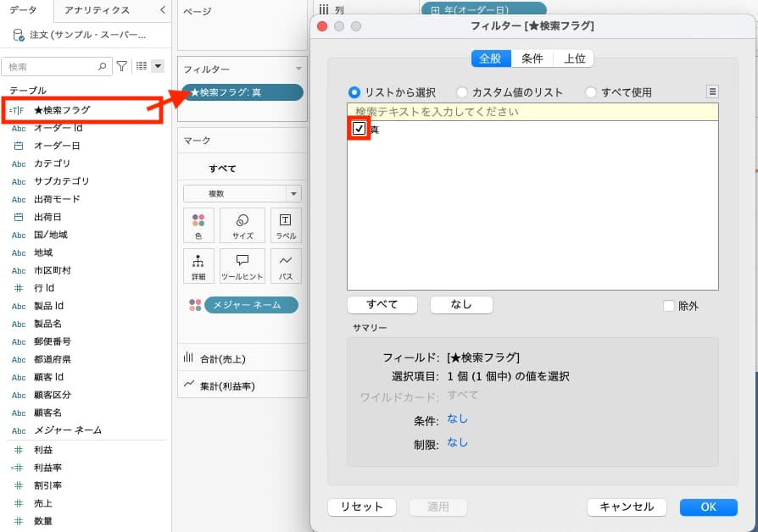Viewport: 758px width, 532px height.
Task: Select the カスタム値のリスト radio button
Action: click(462, 92)
